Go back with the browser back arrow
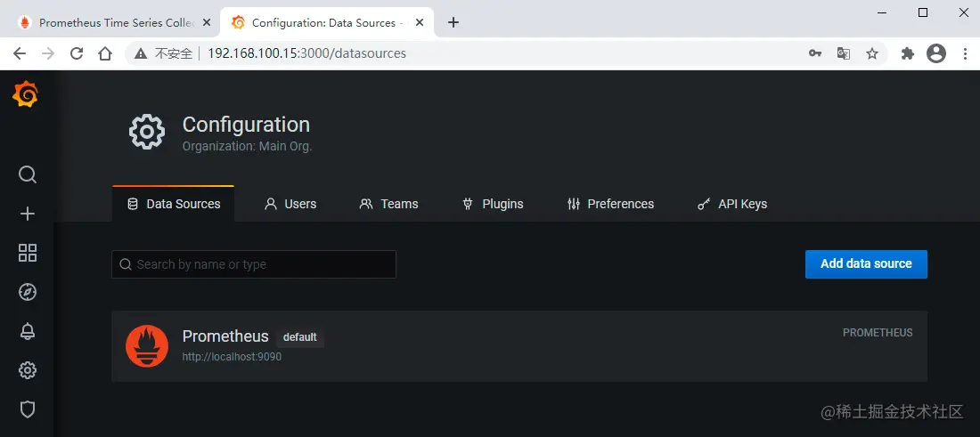The image size is (980, 437). 20,53
